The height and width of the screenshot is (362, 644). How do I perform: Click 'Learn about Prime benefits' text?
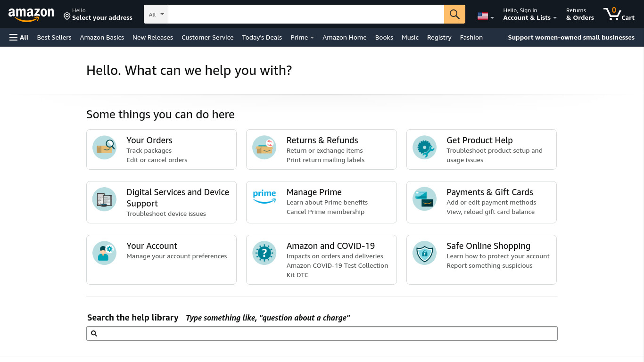(327, 202)
